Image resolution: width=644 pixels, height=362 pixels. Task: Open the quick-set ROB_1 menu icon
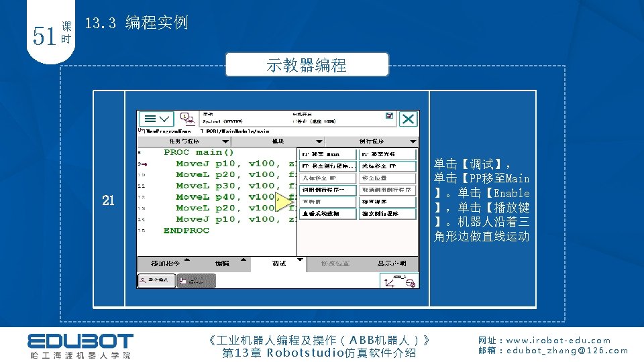(400, 281)
